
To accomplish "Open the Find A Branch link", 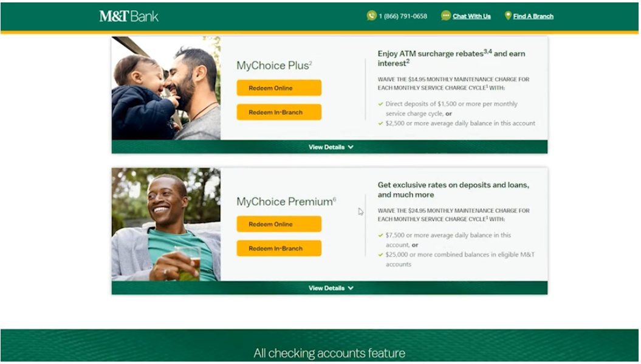I will tap(533, 16).
